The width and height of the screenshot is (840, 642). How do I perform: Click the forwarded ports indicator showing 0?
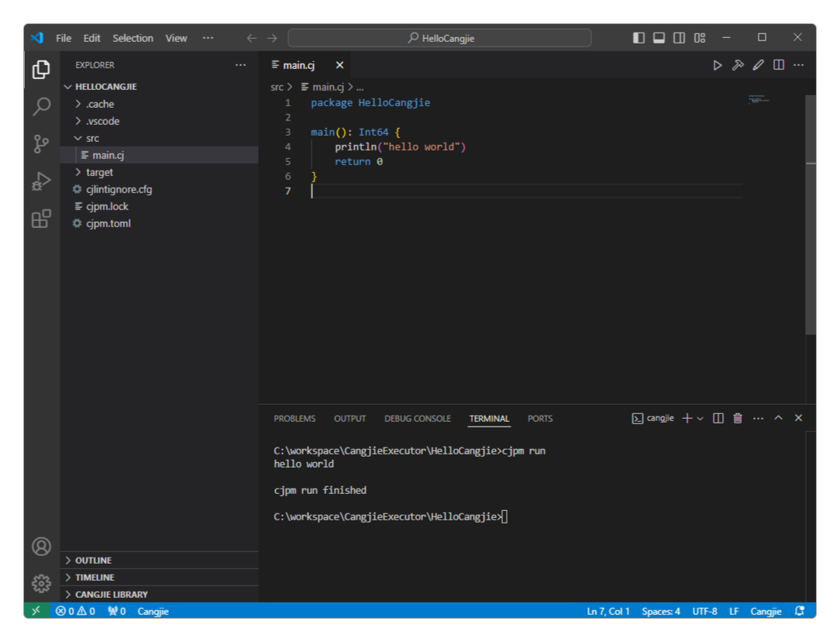click(116, 611)
